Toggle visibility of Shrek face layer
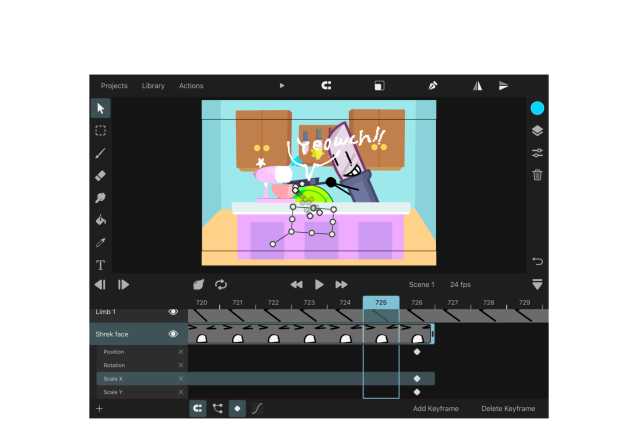 pos(173,334)
